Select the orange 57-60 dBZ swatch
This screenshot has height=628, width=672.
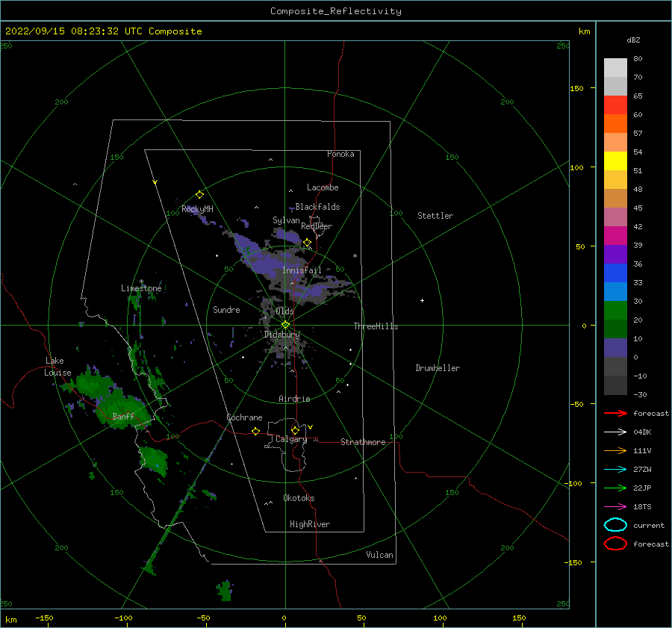tap(615, 124)
